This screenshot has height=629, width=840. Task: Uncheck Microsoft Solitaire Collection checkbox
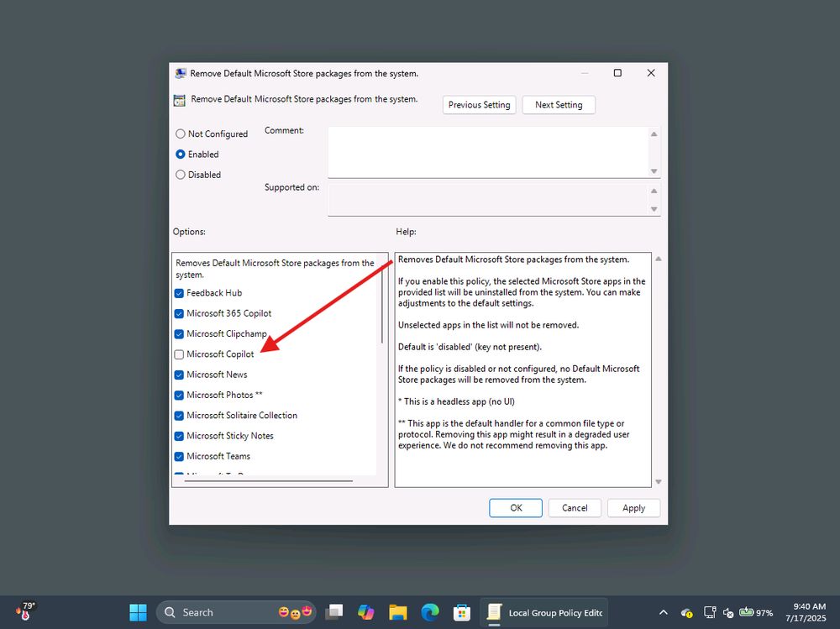(180, 415)
